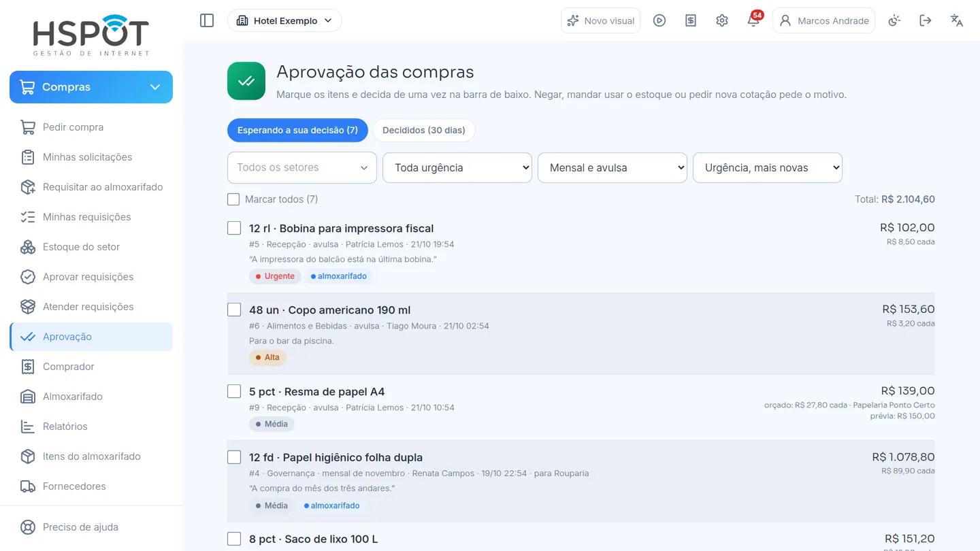Click the Novo visual button
The height and width of the screenshot is (551, 980).
[x=601, y=20]
